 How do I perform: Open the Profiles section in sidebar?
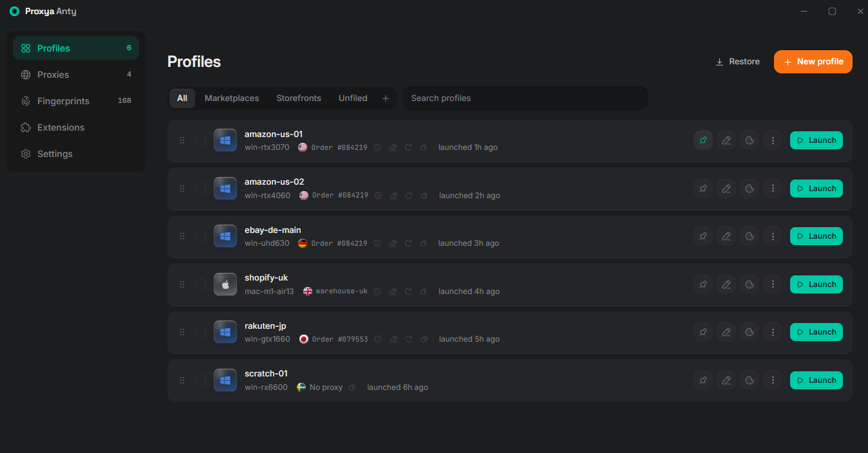tap(76, 48)
